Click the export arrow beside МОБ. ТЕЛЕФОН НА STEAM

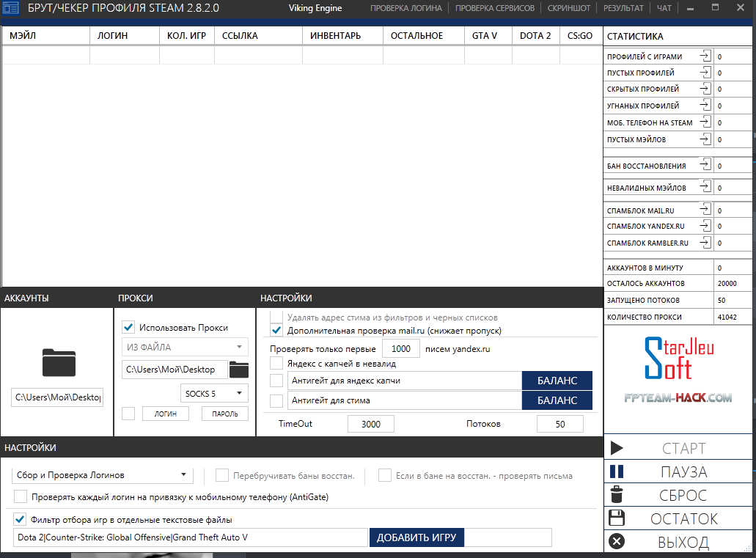coord(705,122)
